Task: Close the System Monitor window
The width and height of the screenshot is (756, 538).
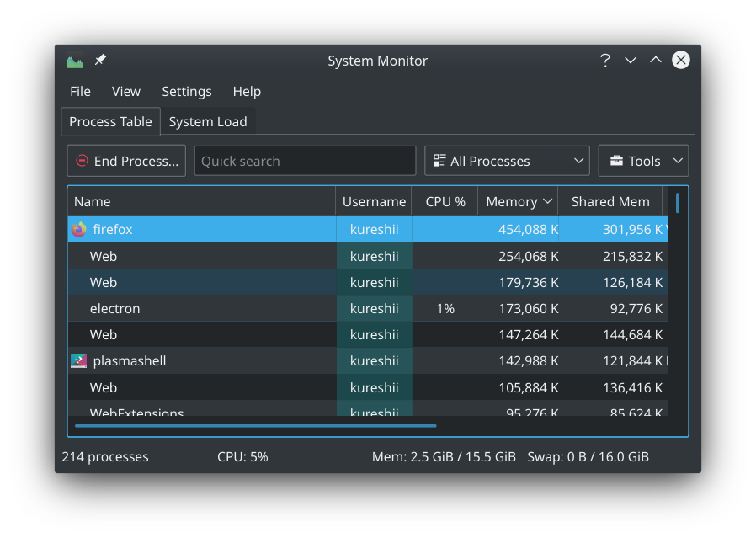Action: pyautogui.click(x=681, y=61)
